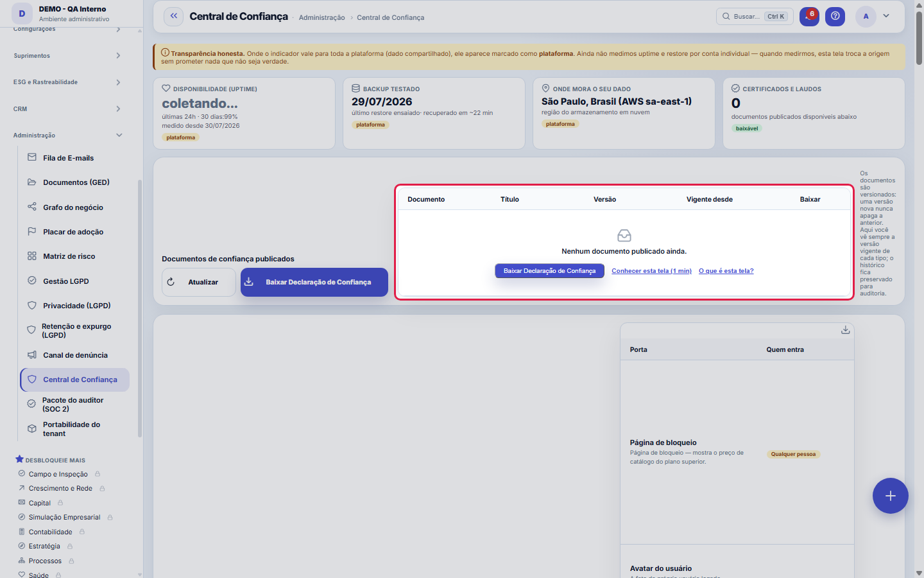
Task: Expand the CRM sidebar section
Action: [x=67, y=109]
